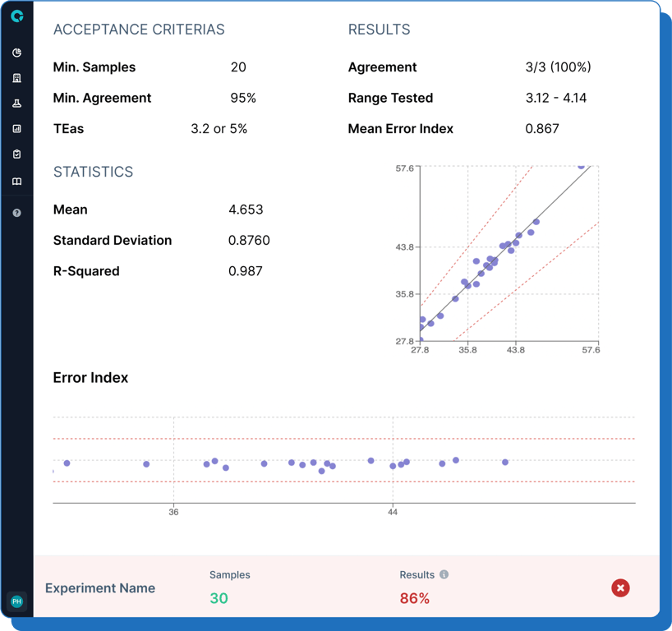Click the Statistics heading
The image size is (672, 631).
pyautogui.click(x=93, y=172)
